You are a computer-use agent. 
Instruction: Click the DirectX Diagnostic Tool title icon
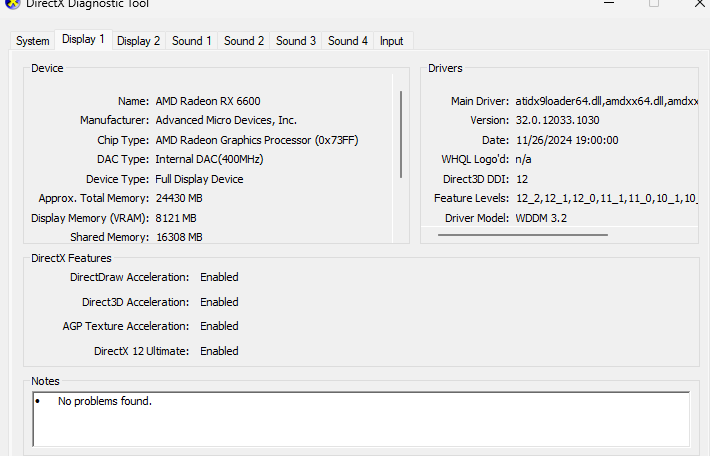click(x=10, y=4)
